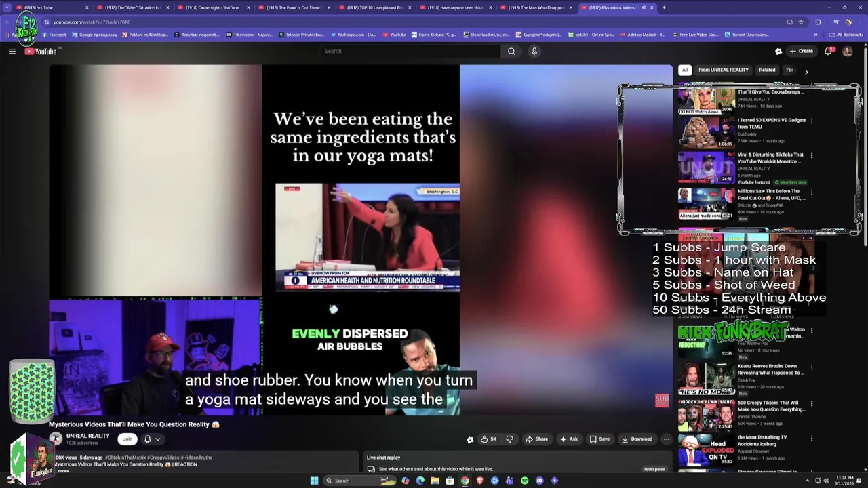Open the more actions ellipsis below the video
868x488 pixels.
click(667, 439)
